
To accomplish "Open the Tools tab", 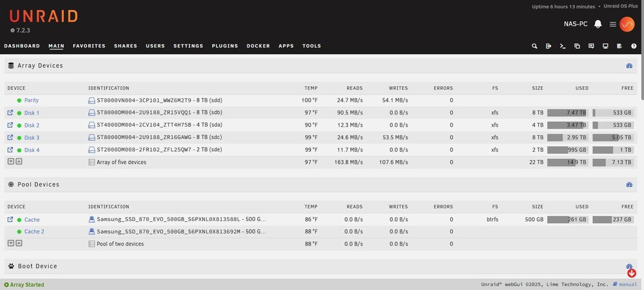I will pos(312,46).
